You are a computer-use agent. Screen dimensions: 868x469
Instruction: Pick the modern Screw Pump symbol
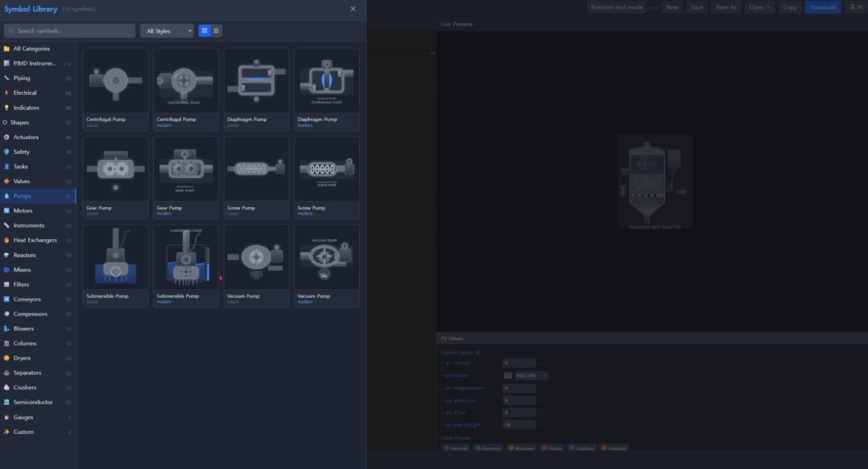327,177
